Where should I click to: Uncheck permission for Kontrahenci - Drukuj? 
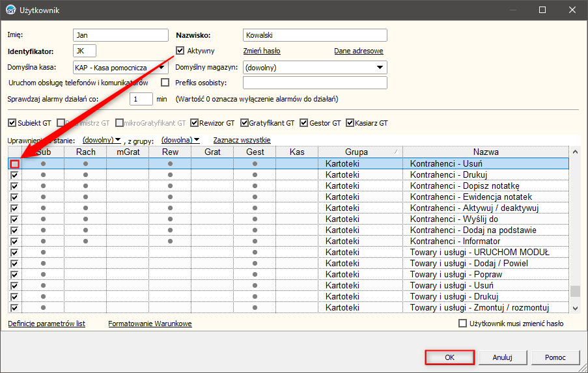[14, 175]
